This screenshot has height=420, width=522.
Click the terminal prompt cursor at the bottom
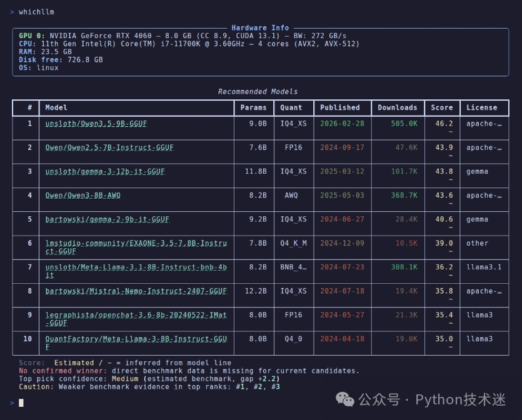[21, 403]
